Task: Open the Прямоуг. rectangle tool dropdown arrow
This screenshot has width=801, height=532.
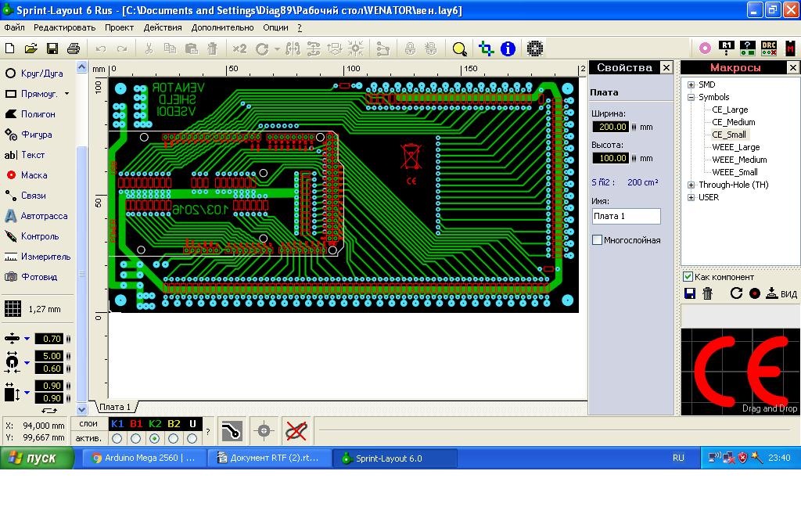Action: click(x=67, y=94)
